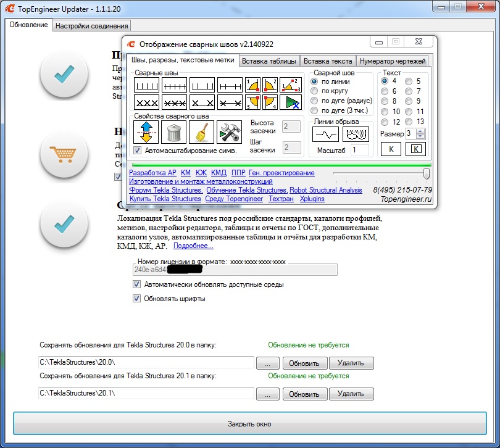500x448 pixels.
Task: Click the Масштаб input field
Action: tap(359, 150)
